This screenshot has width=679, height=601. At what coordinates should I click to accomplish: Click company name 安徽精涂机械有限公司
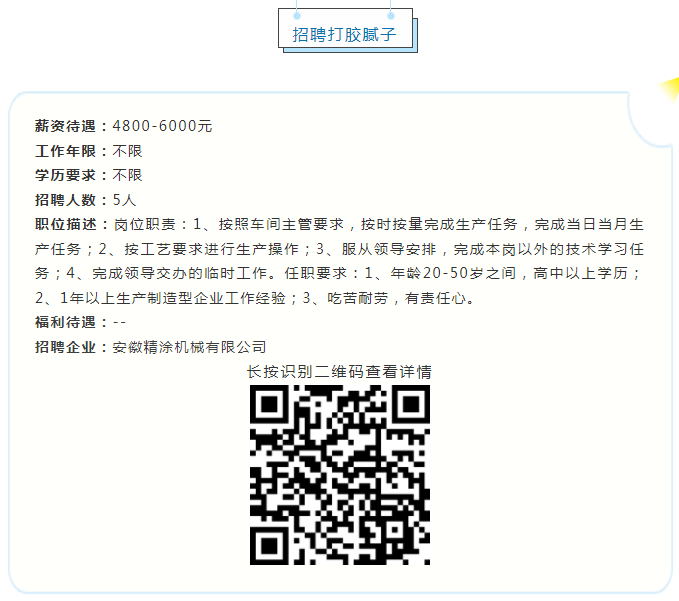189,347
